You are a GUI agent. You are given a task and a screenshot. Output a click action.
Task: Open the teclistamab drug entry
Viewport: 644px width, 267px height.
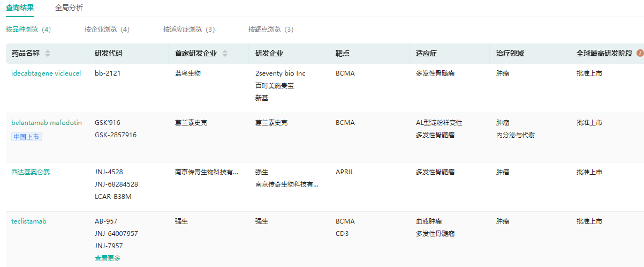pos(29,221)
